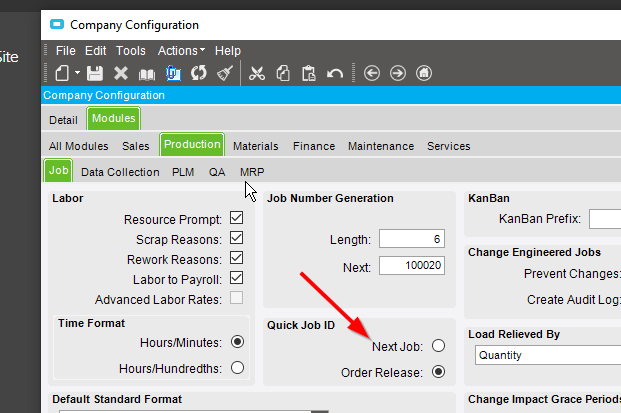This screenshot has height=413, width=621.
Task: Select the Modules tab
Action: pyautogui.click(x=114, y=118)
